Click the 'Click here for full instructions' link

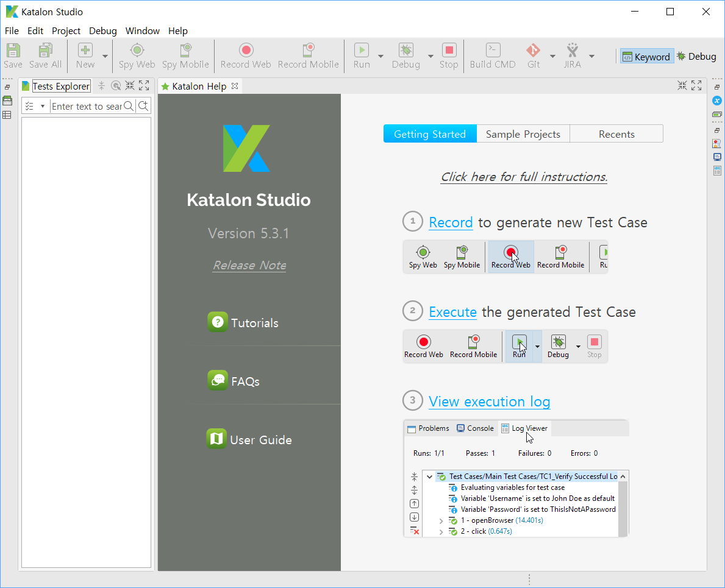[x=524, y=177]
